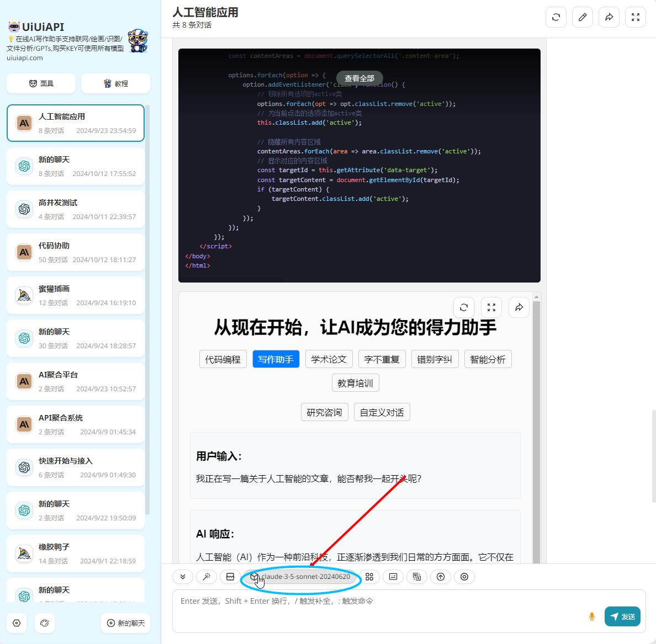Image resolution: width=656 pixels, height=644 pixels.
Task: Open settings via the bottom-left hexagon icon
Action: (17, 623)
